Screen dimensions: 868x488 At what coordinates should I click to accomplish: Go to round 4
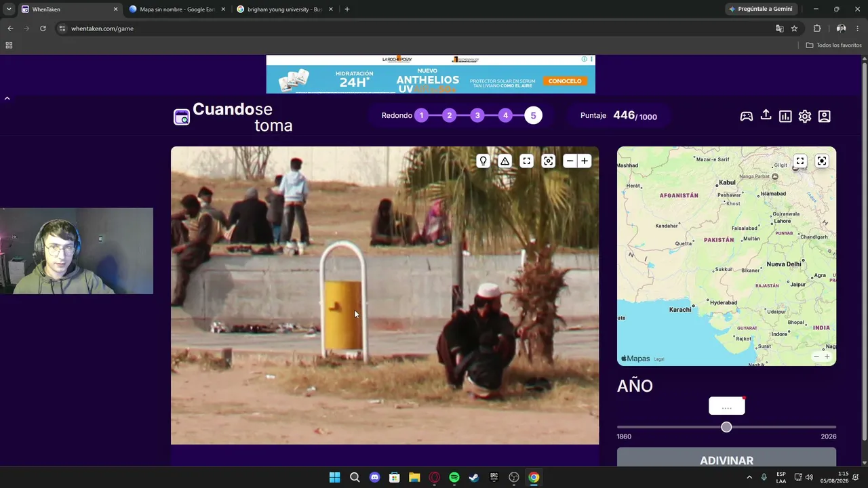tap(505, 115)
